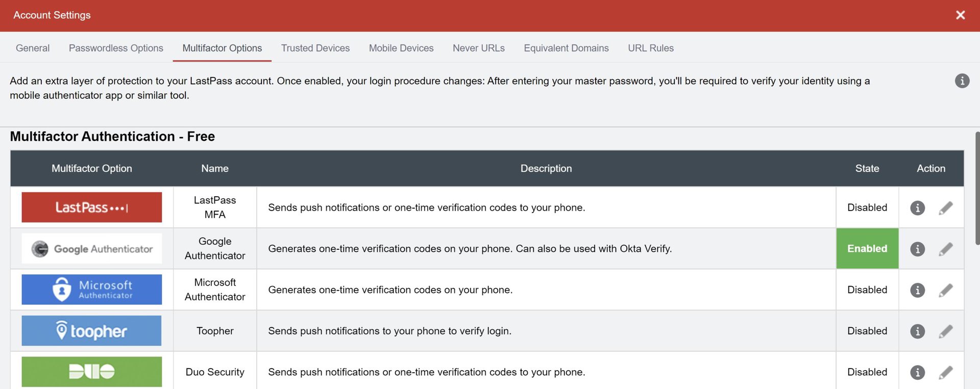Click the Action column header
This screenshot has width=980, height=389.
click(931, 168)
